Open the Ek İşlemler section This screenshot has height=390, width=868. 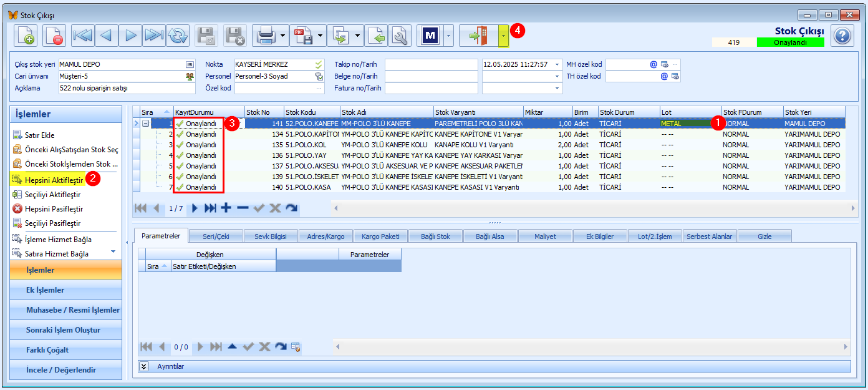(x=65, y=290)
